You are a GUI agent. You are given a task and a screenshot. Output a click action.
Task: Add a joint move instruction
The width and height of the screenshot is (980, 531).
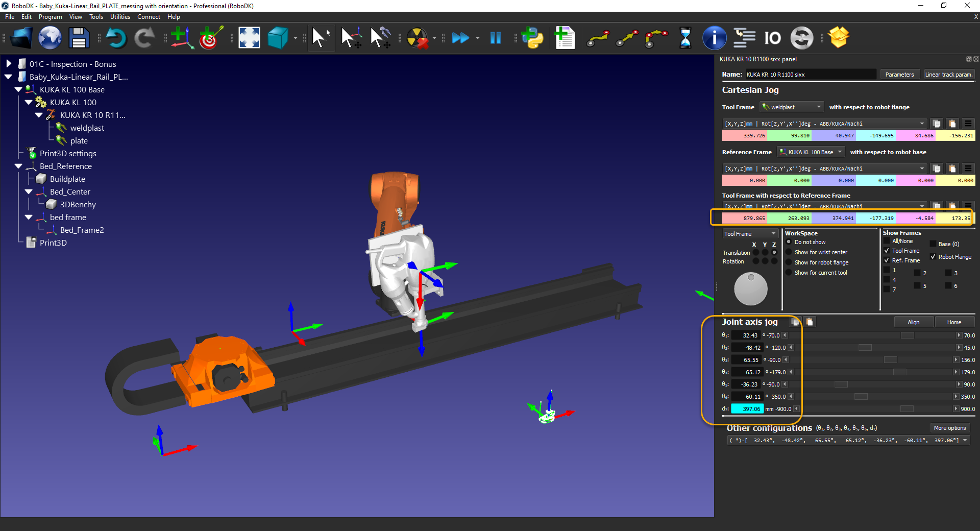[598, 38]
